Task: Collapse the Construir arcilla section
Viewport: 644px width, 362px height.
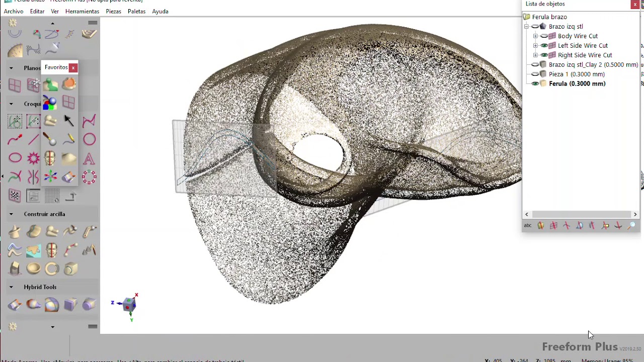Action: (x=11, y=214)
